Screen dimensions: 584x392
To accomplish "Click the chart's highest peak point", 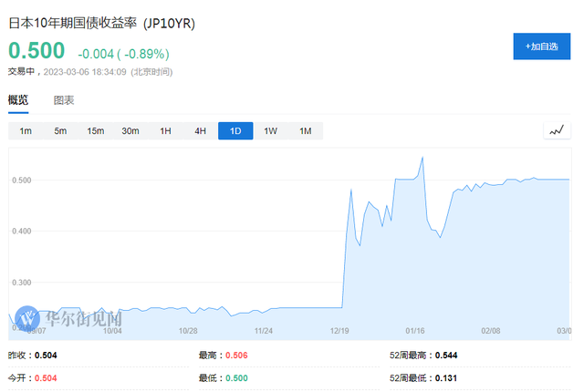I will tap(422, 158).
